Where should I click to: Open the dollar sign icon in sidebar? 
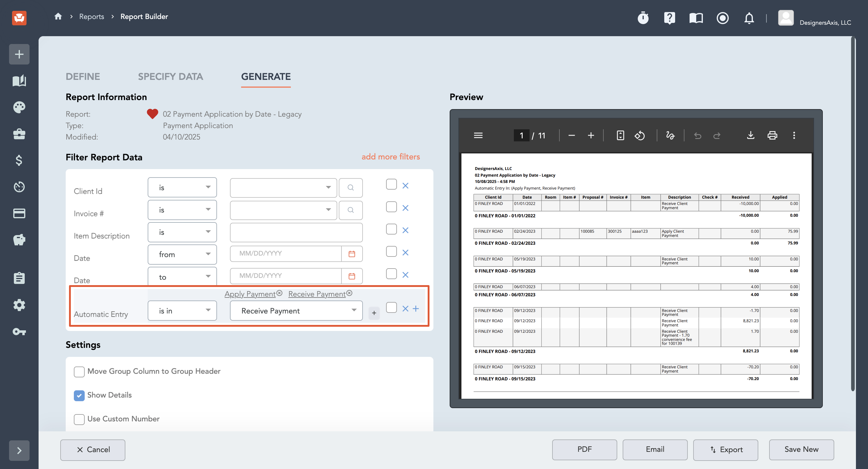point(19,160)
